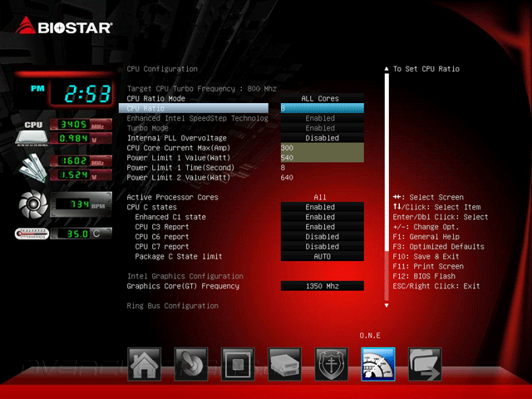Screen dimensions: 532x399
Task: Select the O.N.E speedometer icon tab
Action: point(378,364)
